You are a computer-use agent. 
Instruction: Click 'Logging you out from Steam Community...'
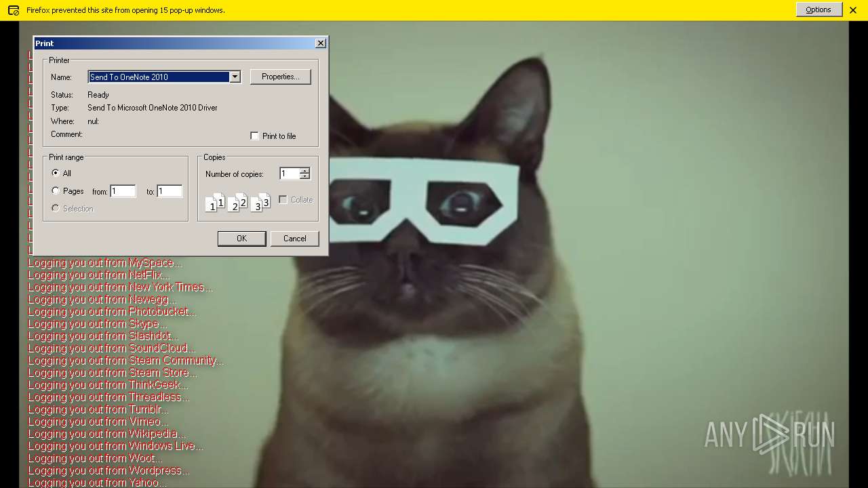(126, 361)
